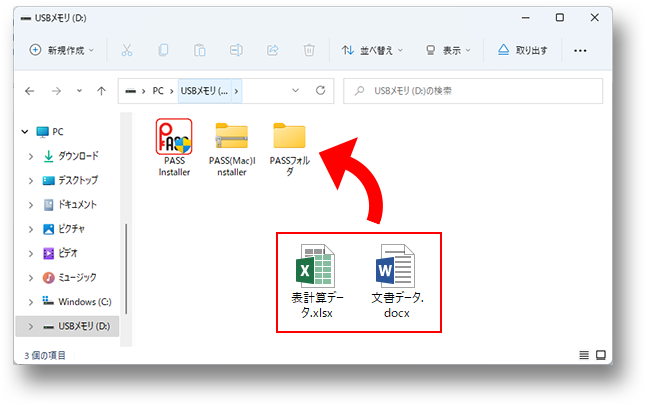Select PC in the navigation pane
This screenshot has width=647, height=406.
coord(50,132)
